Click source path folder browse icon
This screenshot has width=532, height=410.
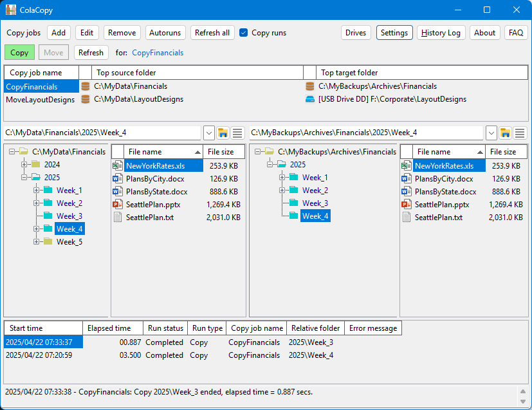click(x=223, y=133)
